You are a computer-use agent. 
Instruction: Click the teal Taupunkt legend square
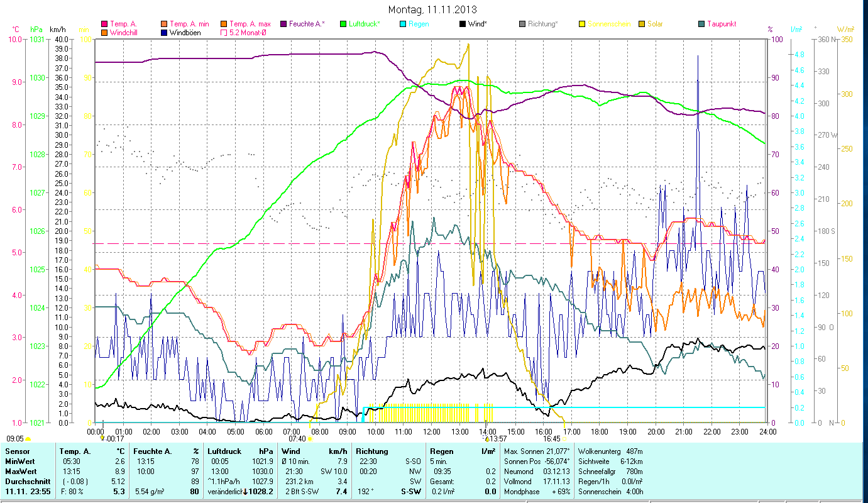[701, 25]
